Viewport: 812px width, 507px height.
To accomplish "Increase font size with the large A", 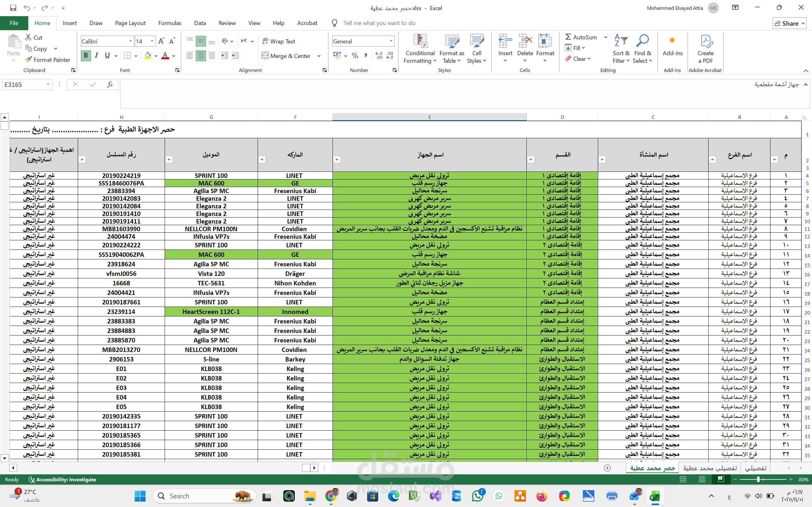I will (162, 41).
